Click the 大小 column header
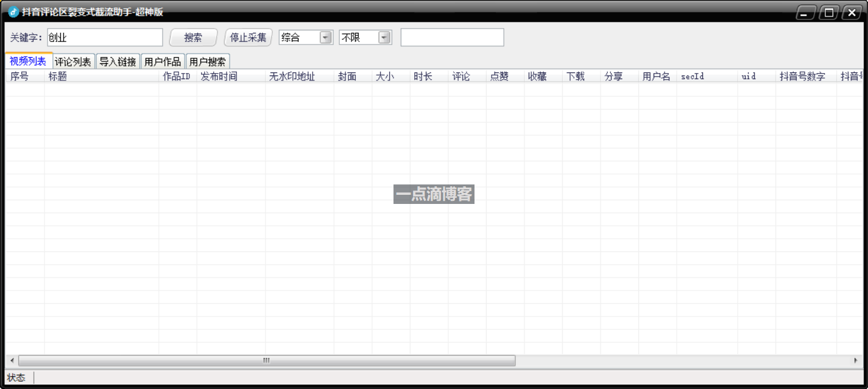 pos(391,76)
